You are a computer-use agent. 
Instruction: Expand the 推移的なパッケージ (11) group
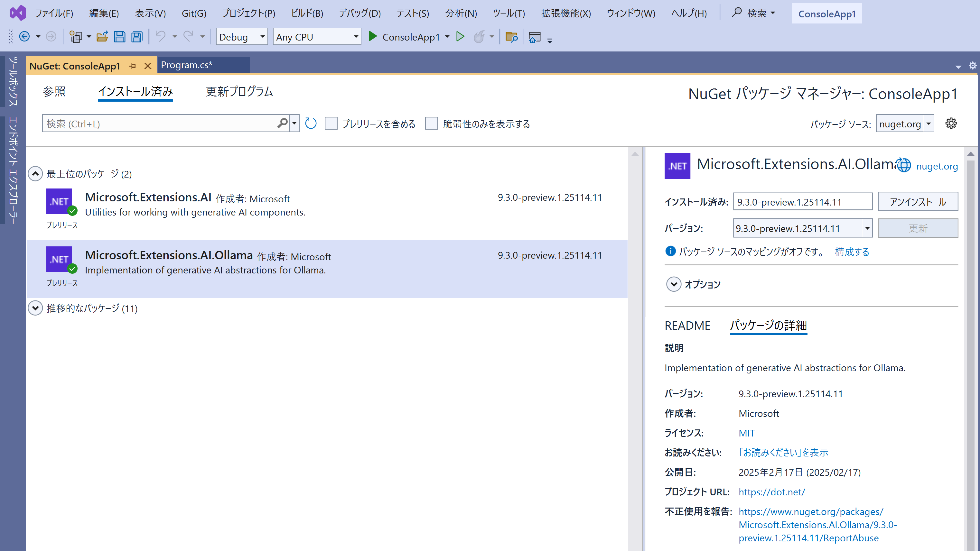(x=35, y=308)
